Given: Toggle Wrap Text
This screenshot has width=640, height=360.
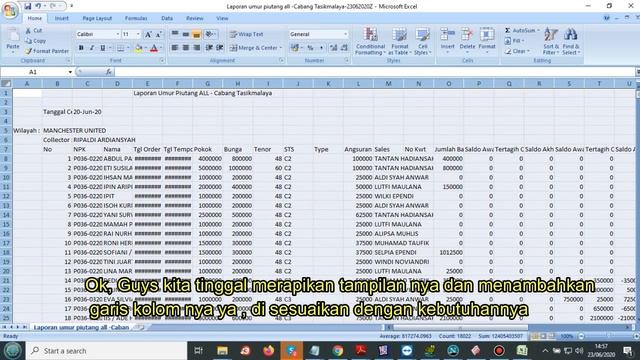Looking at the screenshot, I should click(x=247, y=34).
